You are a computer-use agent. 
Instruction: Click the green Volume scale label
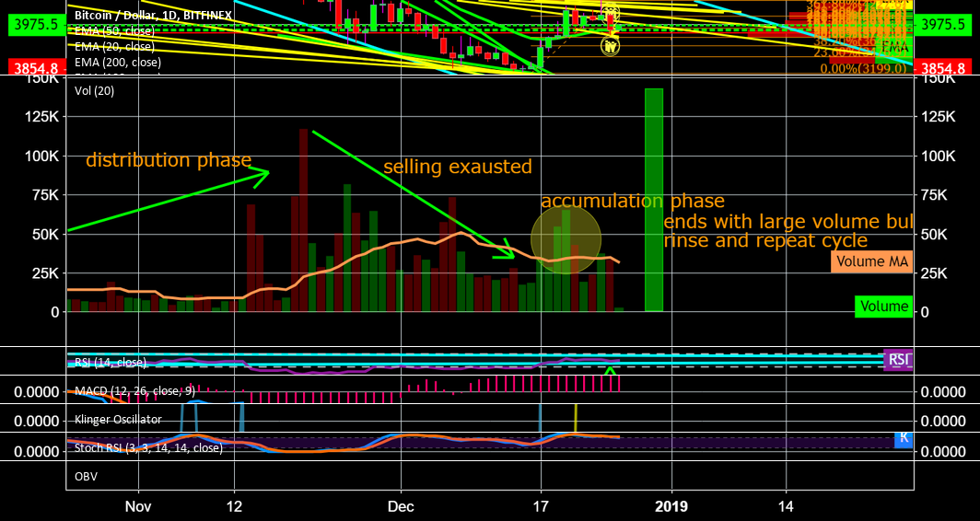pos(884,307)
